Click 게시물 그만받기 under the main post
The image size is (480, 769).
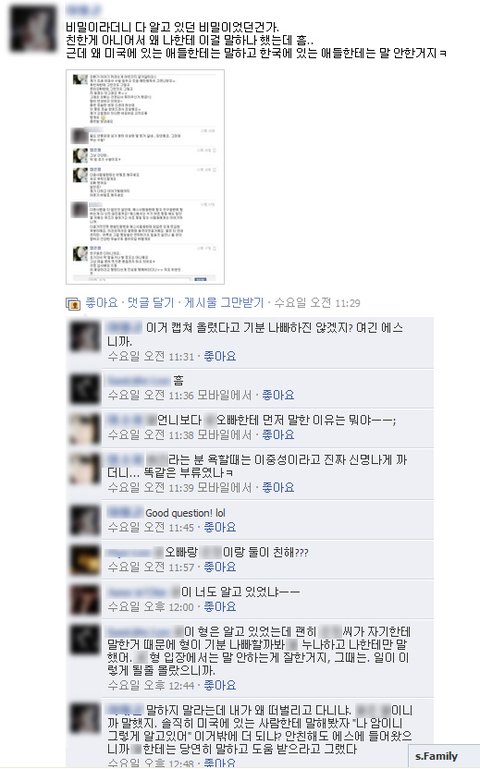click(224, 303)
